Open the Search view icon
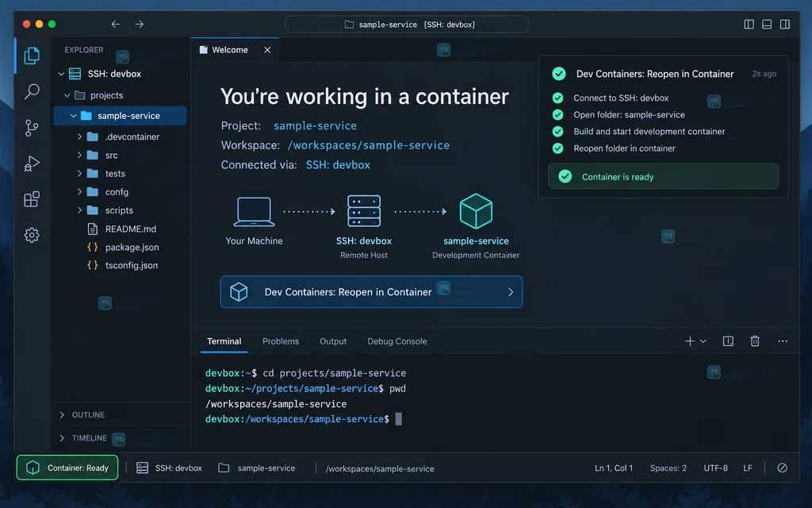812x508 pixels. click(32, 92)
